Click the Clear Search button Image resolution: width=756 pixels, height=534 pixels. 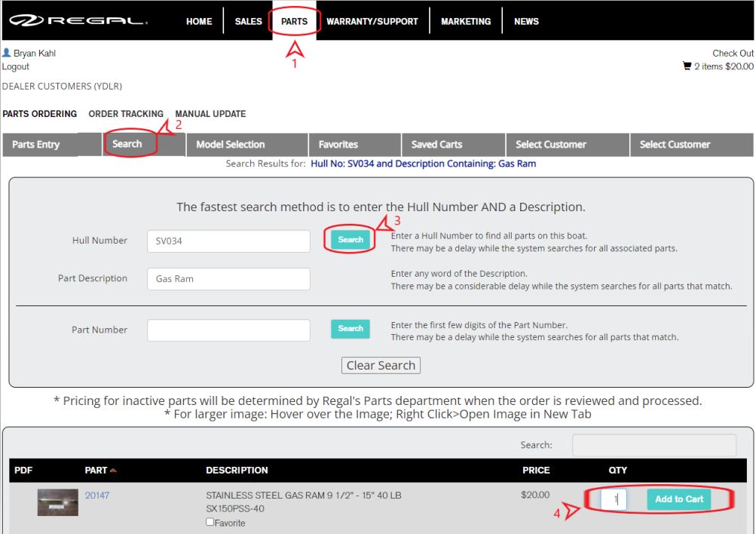[x=381, y=365]
